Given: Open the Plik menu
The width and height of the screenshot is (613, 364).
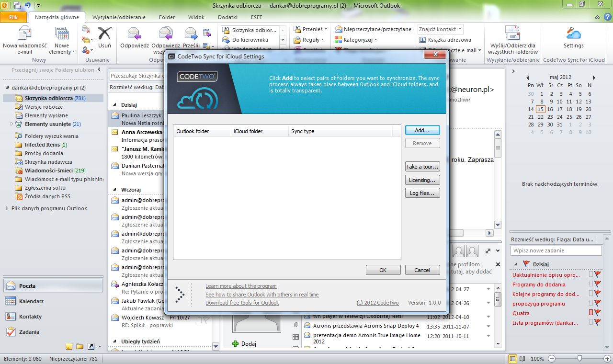Looking at the screenshot, I should 14,17.
